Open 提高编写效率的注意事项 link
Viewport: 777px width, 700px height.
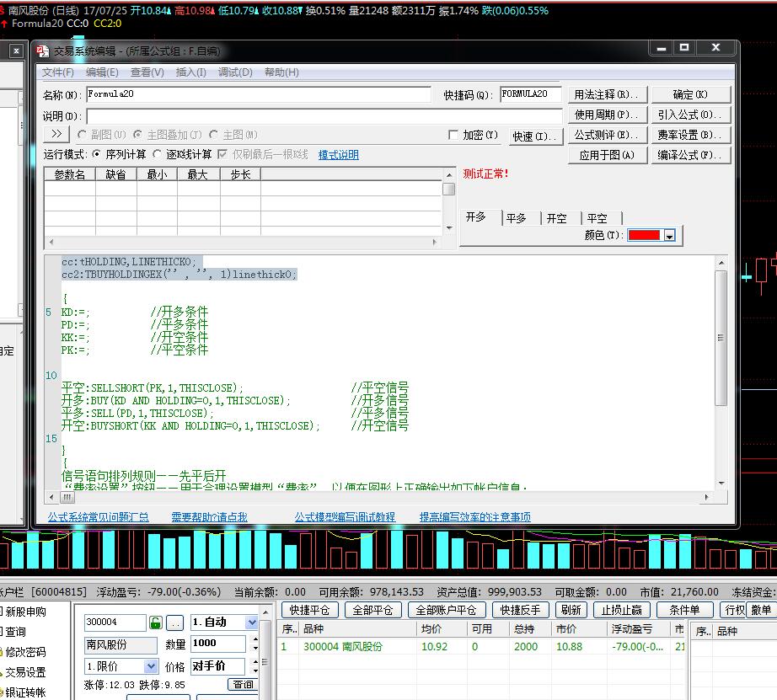click(474, 517)
